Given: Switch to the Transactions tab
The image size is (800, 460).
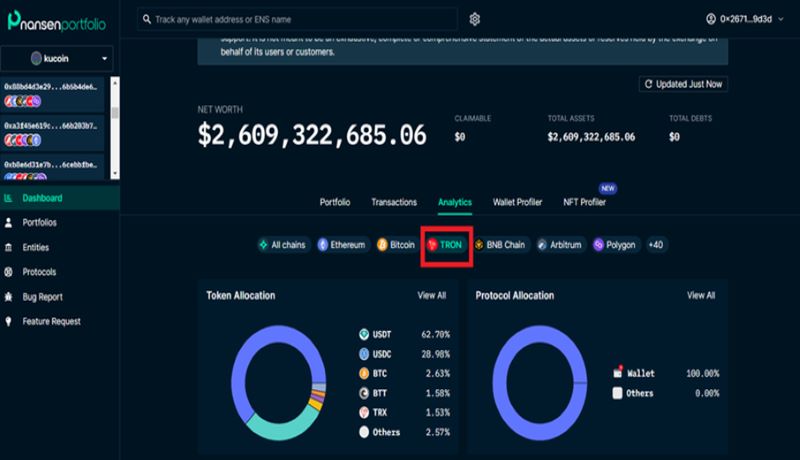Looking at the screenshot, I should pos(394,202).
